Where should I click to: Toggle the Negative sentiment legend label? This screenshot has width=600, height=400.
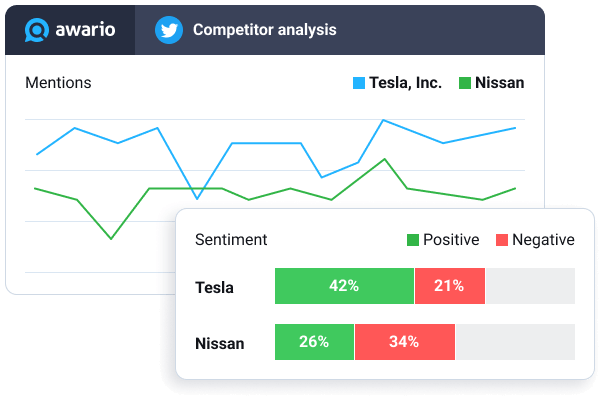[543, 240]
